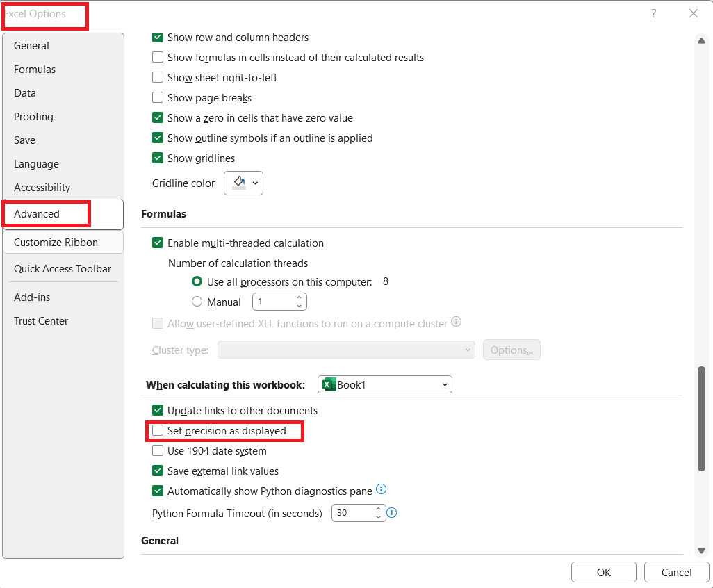Enable Use 1904 date system
The image size is (713, 588).
pos(158,450)
